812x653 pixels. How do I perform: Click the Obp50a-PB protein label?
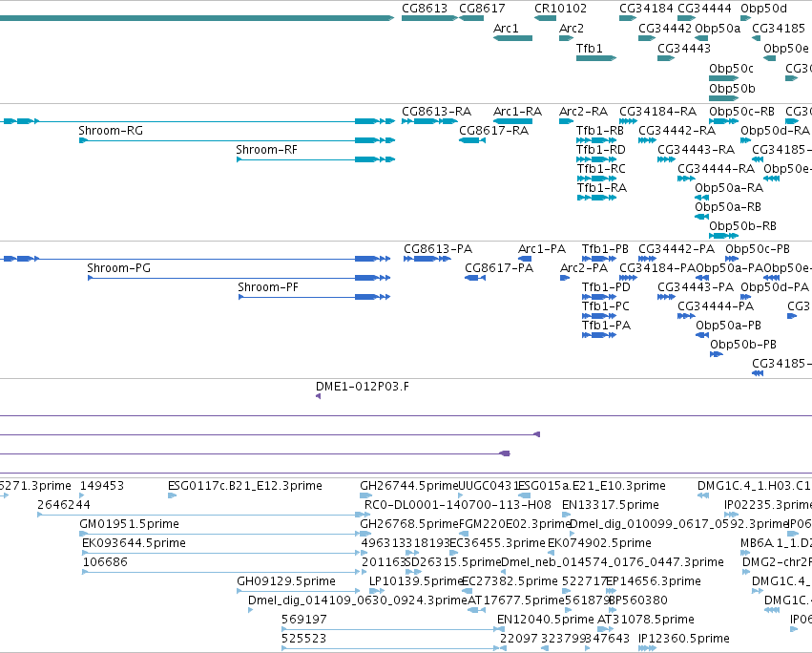(728, 326)
